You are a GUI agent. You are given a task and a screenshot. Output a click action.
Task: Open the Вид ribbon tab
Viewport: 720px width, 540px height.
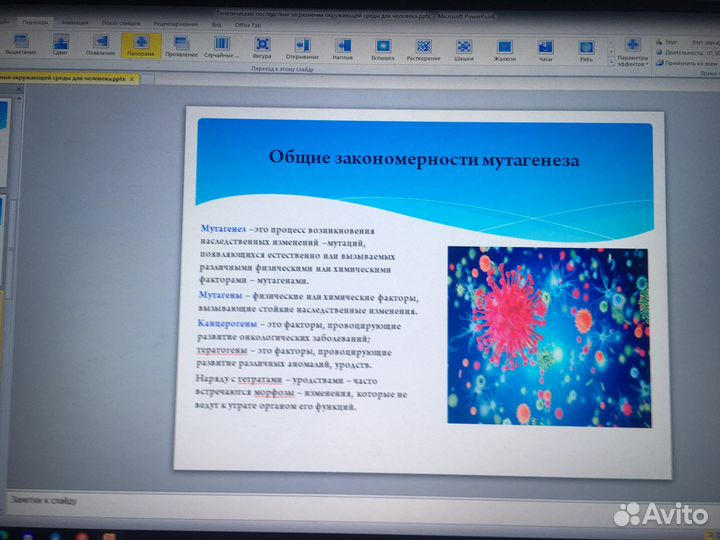(x=216, y=24)
